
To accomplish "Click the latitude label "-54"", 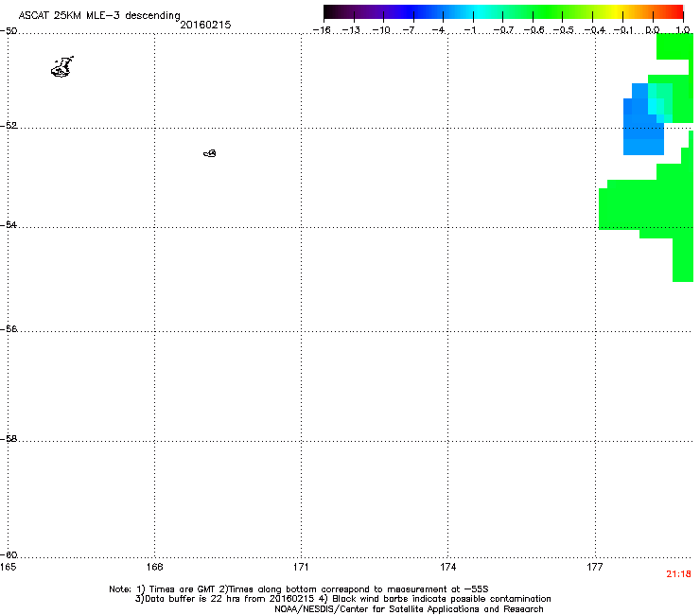I will pos(9,224).
